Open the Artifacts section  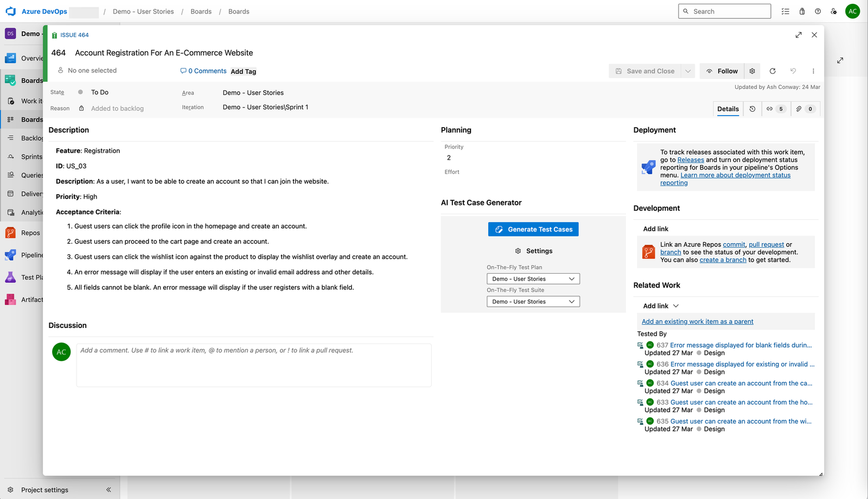[24, 299]
